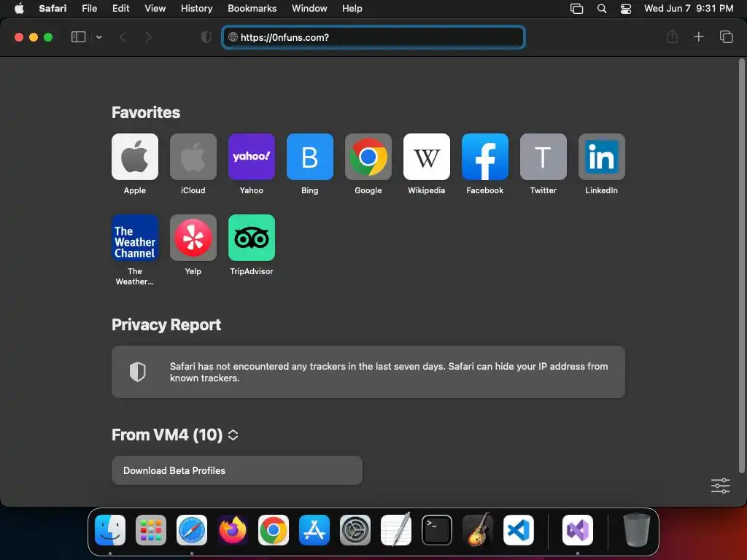Open the Bing favorite tile
This screenshot has height=560, width=747.
point(309,157)
